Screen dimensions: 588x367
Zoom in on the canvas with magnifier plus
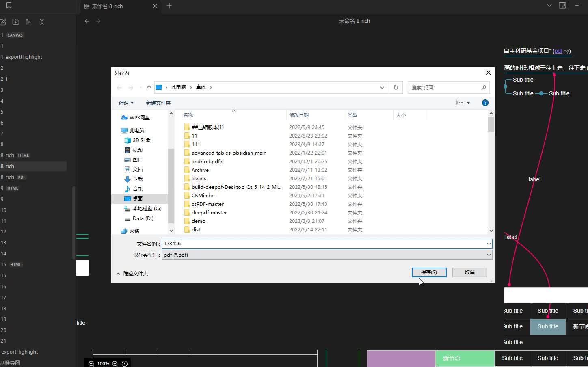coord(115,363)
